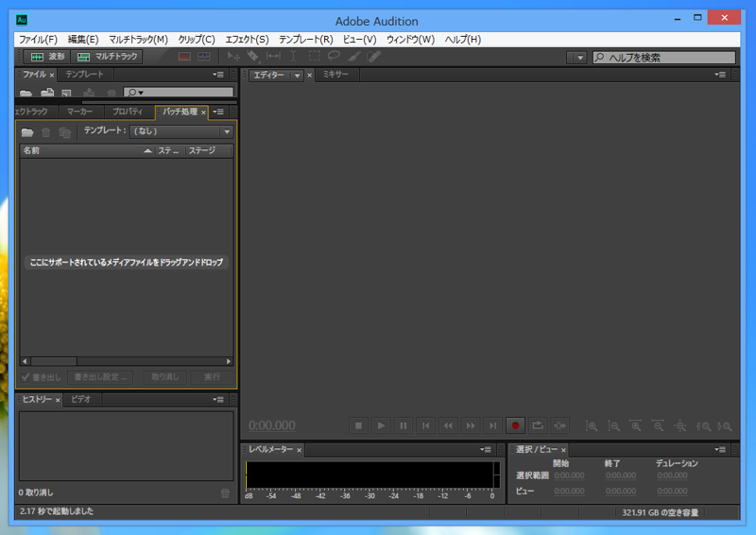Move playhead to next marker
756x535 pixels.
(x=492, y=425)
